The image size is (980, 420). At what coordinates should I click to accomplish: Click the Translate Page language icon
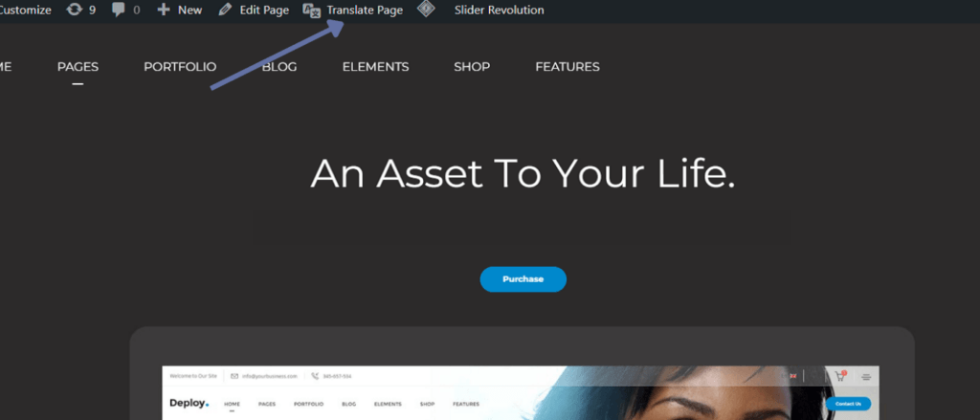tap(311, 10)
